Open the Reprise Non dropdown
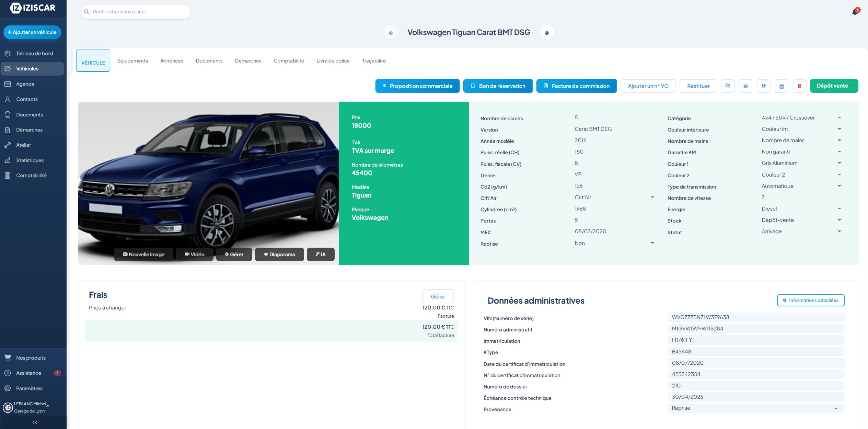The image size is (868, 429). [x=615, y=243]
